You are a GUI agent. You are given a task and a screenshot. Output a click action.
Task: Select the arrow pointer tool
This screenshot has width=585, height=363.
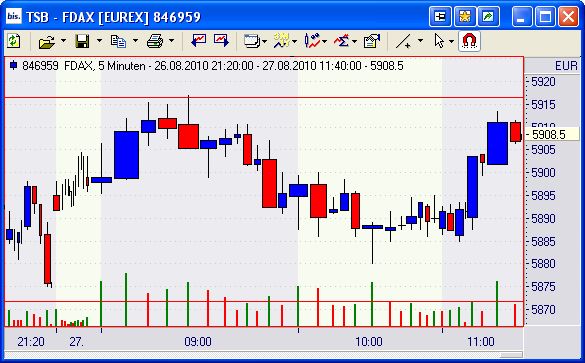[x=439, y=41]
